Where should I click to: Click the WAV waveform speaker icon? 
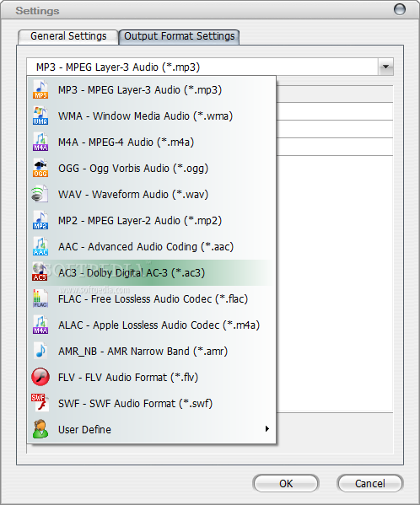pos(40,194)
